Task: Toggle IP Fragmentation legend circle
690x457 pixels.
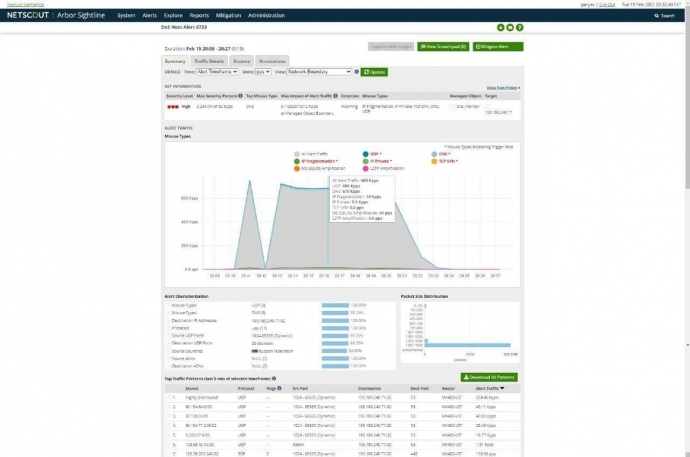Action: (x=297, y=161)
